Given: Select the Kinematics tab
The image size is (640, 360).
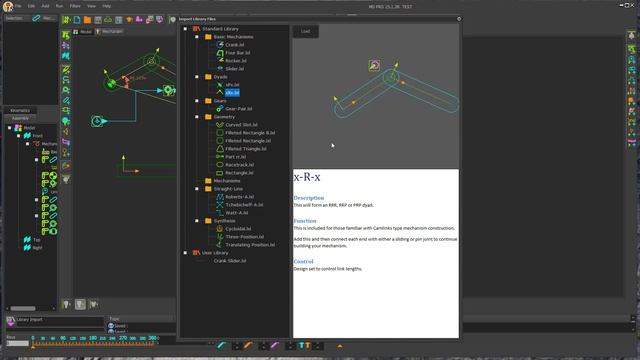Looking at the screenshot, I should click(20, 111).
